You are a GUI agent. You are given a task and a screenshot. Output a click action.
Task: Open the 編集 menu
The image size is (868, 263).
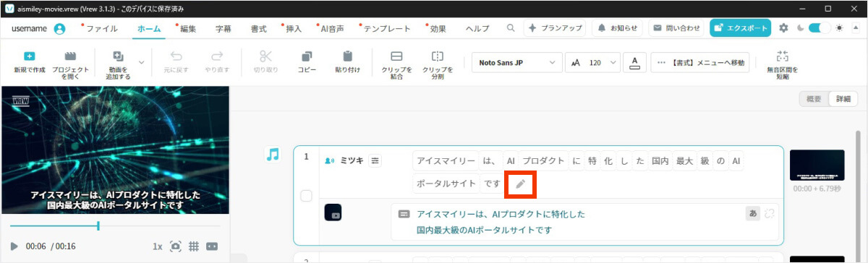(x=188, y=29)
